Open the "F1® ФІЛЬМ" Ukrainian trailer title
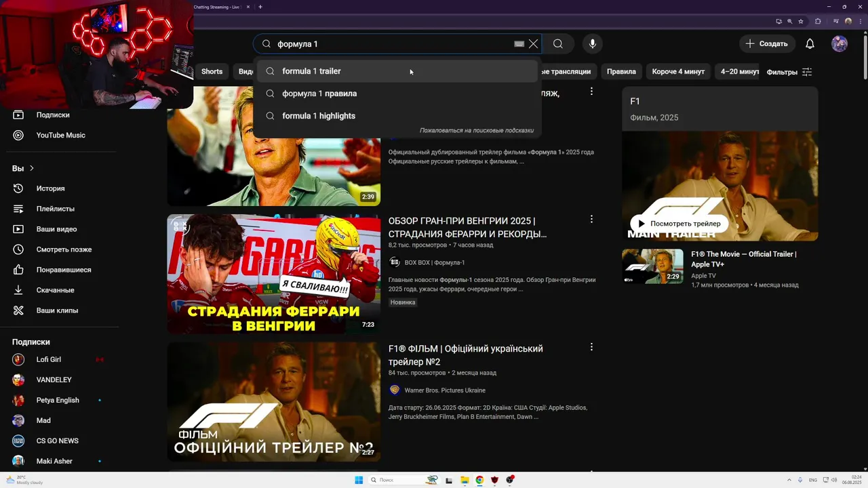 coord(465,355)
